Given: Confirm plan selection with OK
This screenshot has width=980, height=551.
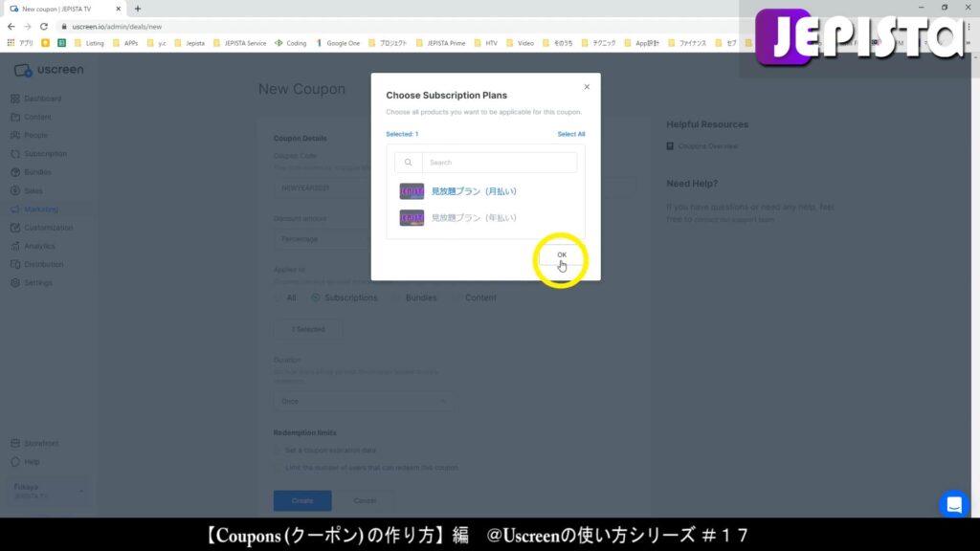Looking at the screenshot, I should coord(562,254).
